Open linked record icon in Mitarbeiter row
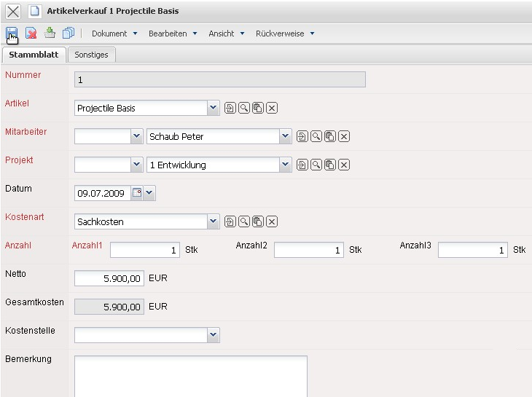The image size is (532, 397). pyautogui.click(x=302, y=137)
